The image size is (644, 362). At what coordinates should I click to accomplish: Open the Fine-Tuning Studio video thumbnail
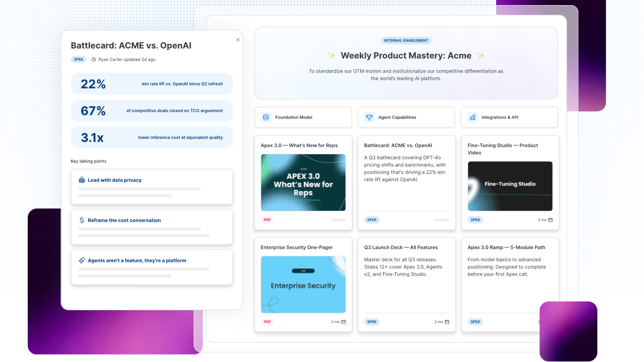click(510, 186)
